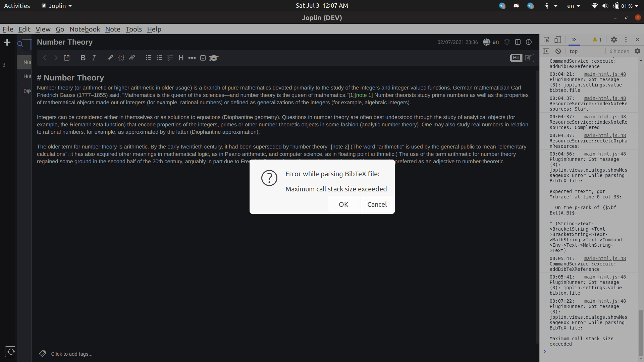Open note properties info icon
The image size is (644, 362).
529,42
